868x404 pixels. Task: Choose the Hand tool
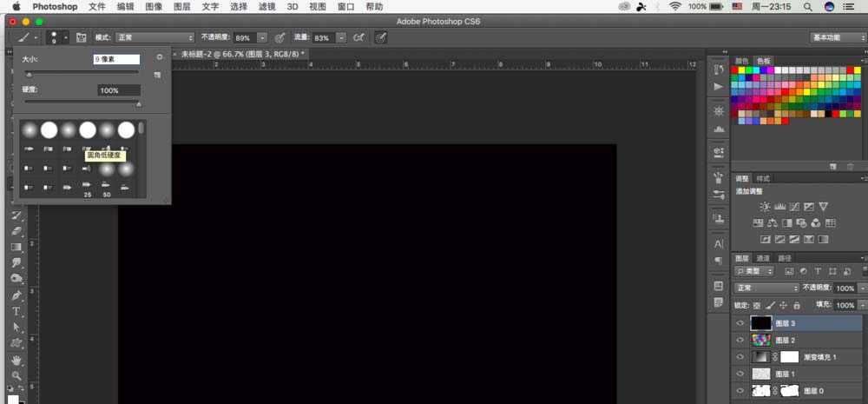[16, 360]
